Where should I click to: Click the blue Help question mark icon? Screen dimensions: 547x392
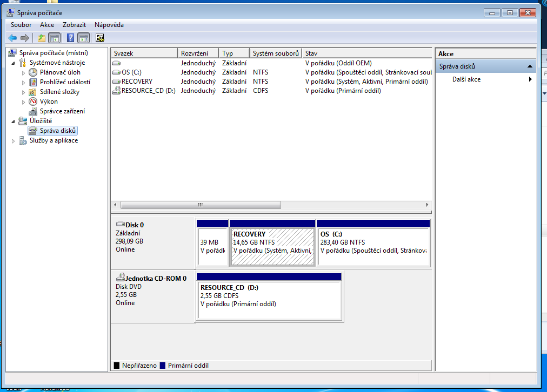coord(70,38)
